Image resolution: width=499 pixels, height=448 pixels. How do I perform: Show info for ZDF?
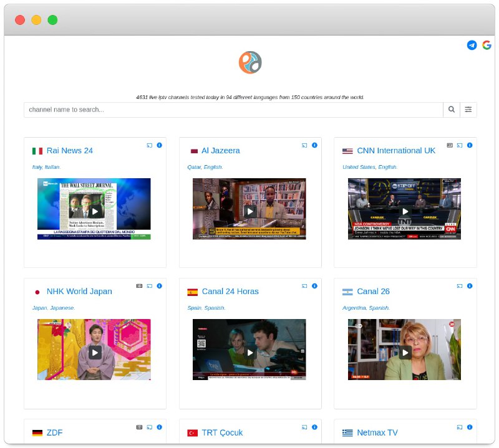(160, 427)
